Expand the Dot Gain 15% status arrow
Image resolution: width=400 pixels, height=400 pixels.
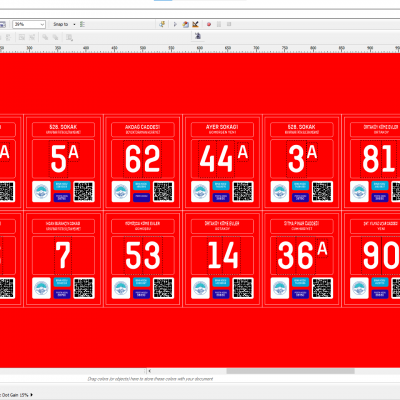[x=32, y=395]
